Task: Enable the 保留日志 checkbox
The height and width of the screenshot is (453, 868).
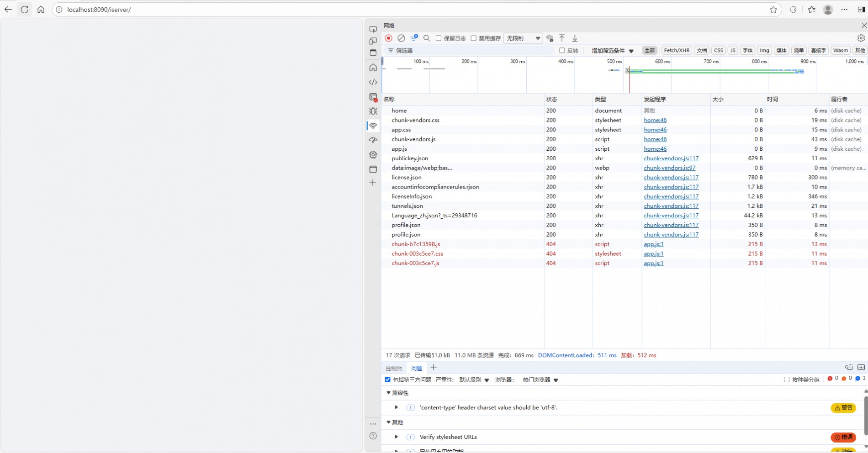Action: pyautogui.click(x=439, y=38)
